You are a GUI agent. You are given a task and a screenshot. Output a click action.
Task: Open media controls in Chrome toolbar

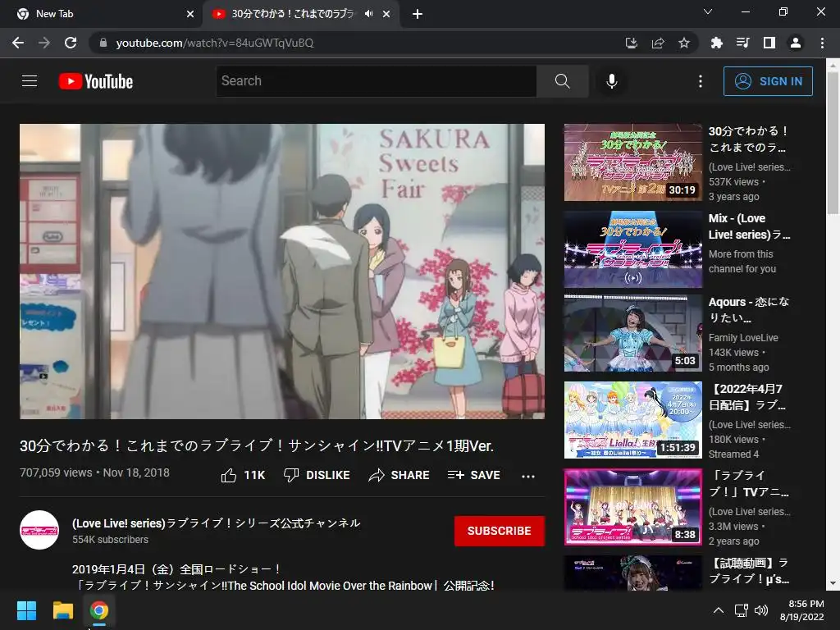742,43
